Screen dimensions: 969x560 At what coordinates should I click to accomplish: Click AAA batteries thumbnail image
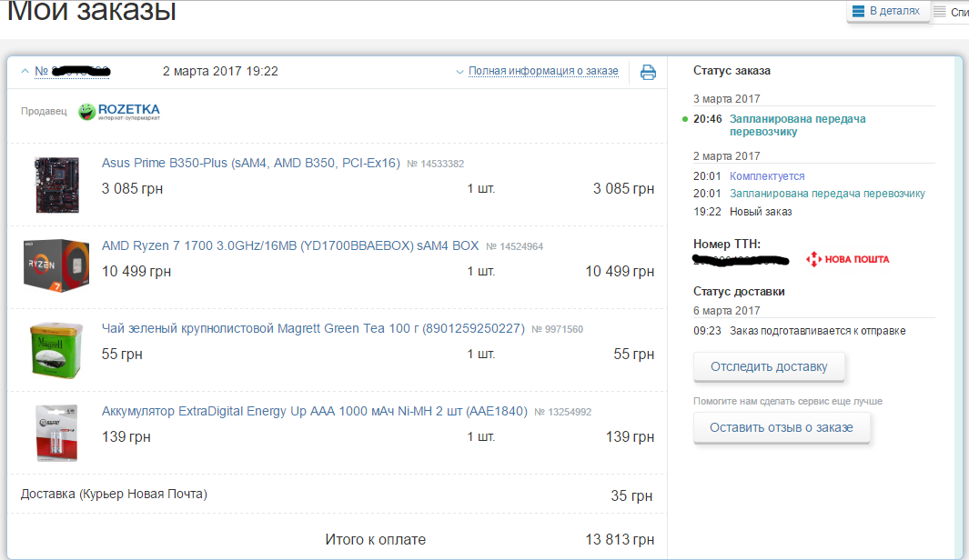click(56, 433)
